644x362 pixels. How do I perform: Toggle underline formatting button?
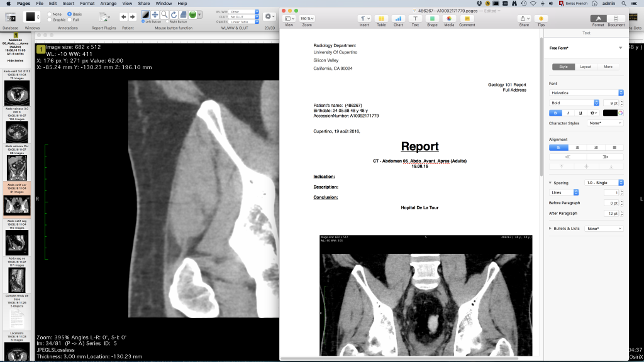580,113
